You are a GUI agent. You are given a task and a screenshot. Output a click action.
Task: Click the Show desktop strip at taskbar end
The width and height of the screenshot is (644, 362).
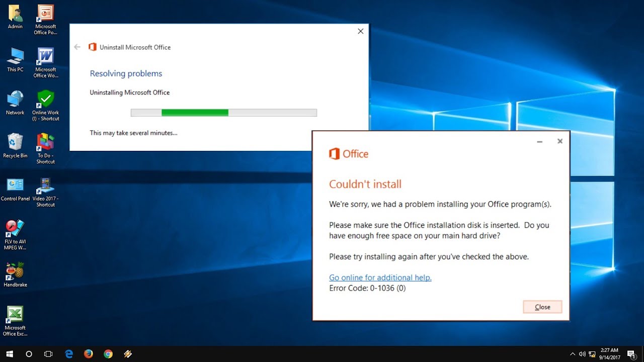pyautogui.click(x=642, y=354)
